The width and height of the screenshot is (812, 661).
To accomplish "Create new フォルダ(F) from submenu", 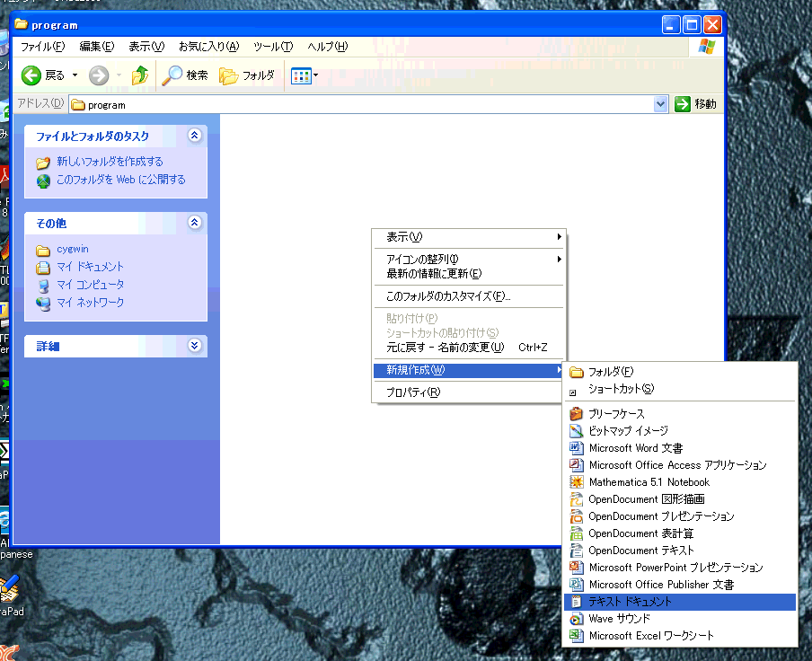I will coord(679,372).
